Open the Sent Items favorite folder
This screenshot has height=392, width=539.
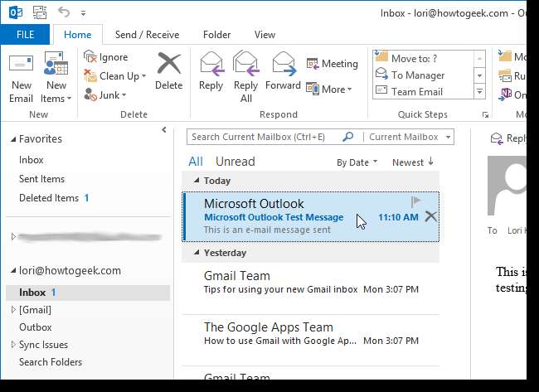41,179
